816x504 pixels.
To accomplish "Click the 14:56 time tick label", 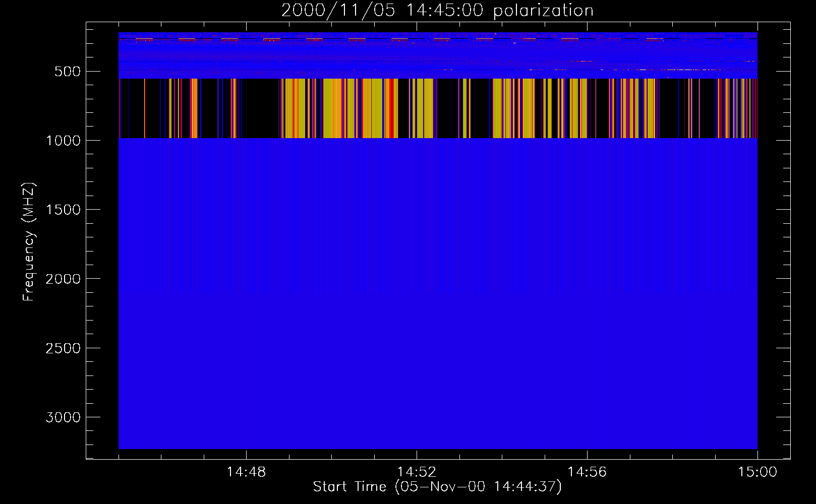I will 587,472.
